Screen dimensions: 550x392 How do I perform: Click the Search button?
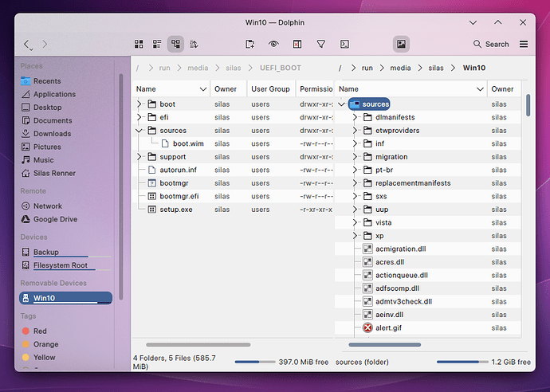click(x=491, y=44)
